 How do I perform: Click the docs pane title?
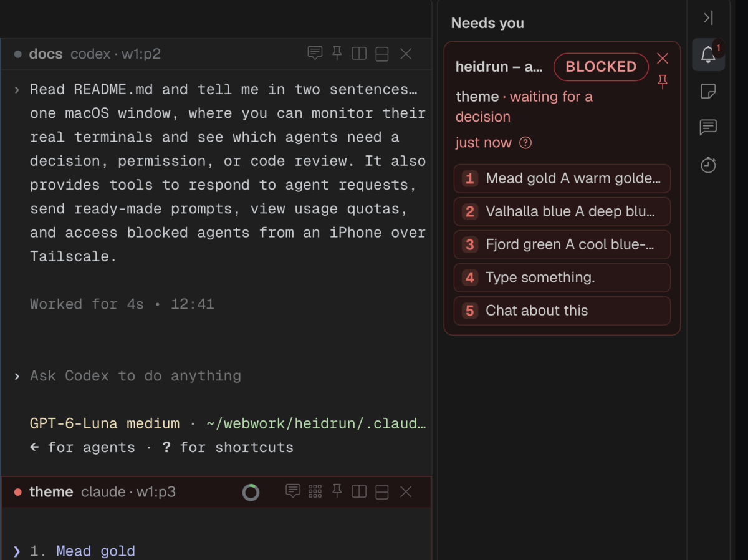point(46,54)
